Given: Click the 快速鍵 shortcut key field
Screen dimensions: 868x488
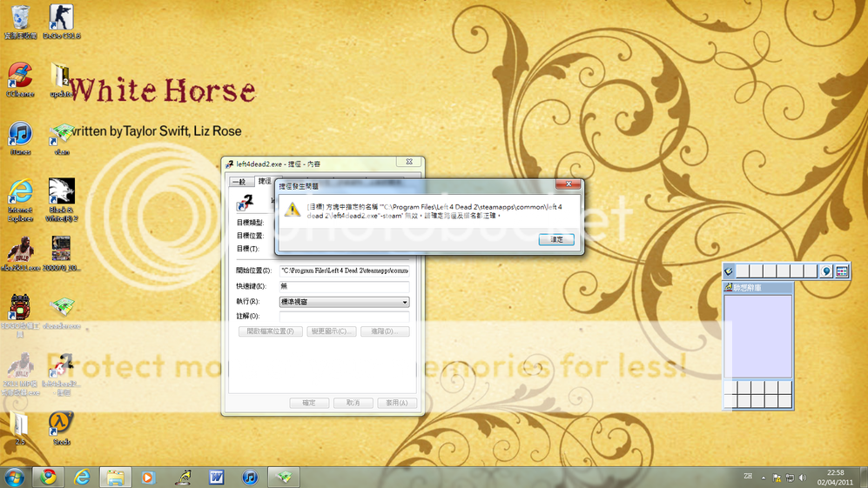Looking at the screenshot, I should pyautogui.click(x=344, y=286).
